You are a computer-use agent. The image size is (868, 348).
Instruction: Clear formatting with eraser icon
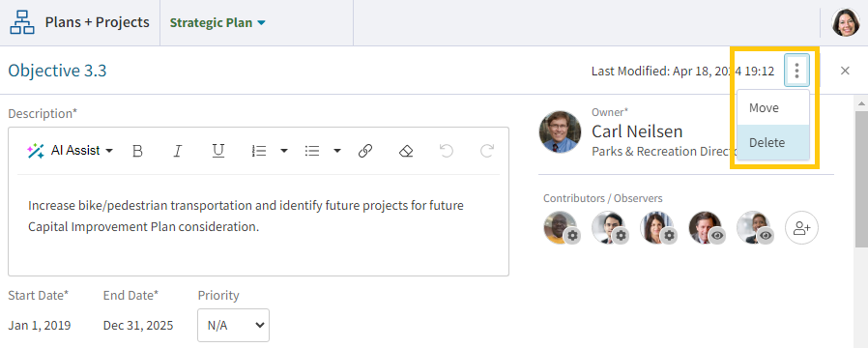[x=406, y=151]
